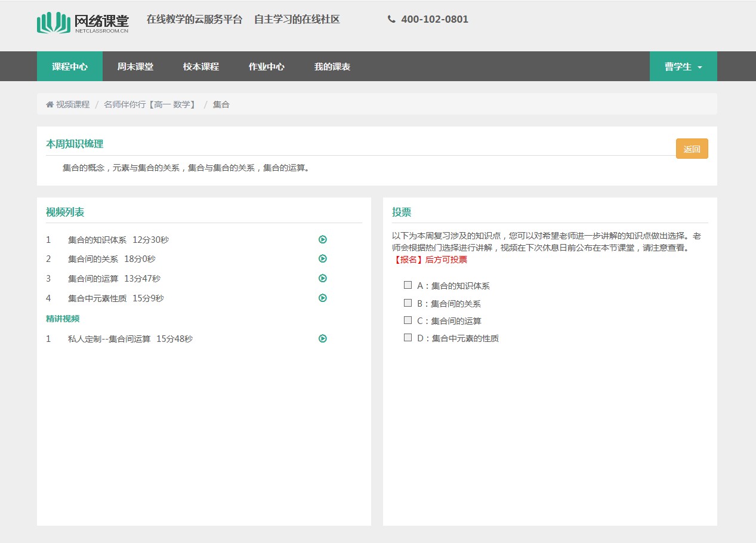Play video 集合的知识体系 via its play icon
Screen dimensions: 756x543
(323, 240)
